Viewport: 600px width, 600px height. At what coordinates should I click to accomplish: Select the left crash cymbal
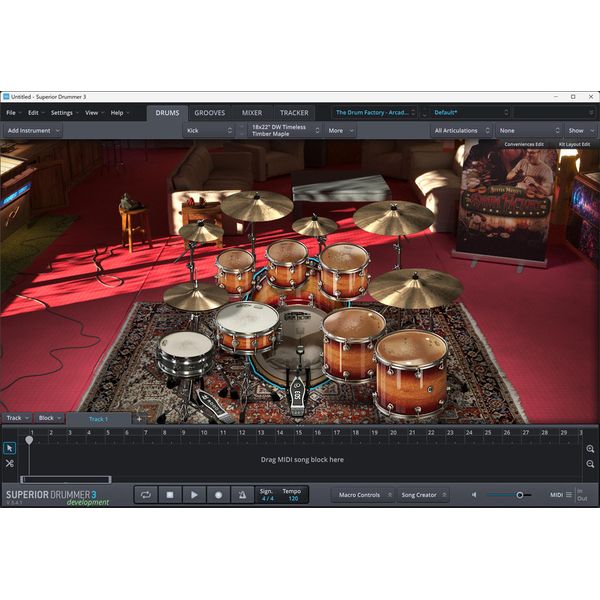point(257,205)
